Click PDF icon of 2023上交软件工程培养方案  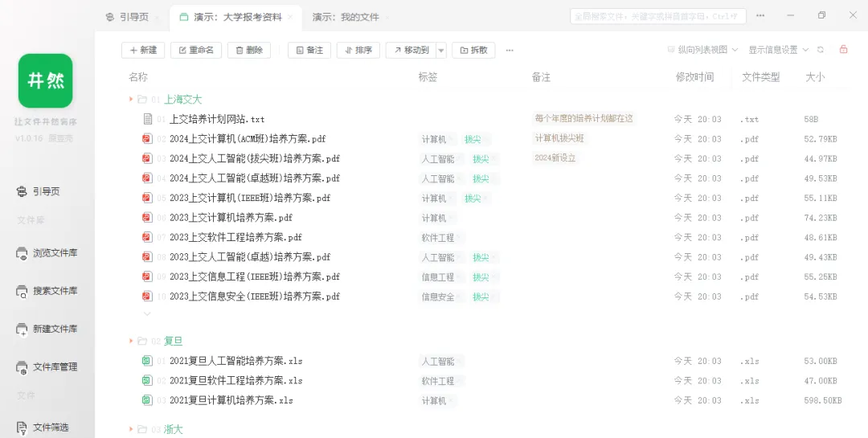pos(147,237)
